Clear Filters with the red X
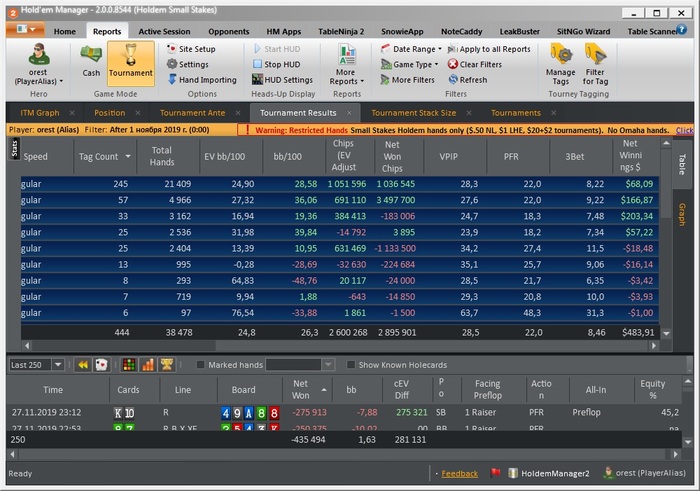Viewport: 700px width, 491px height. coord(475,64)
